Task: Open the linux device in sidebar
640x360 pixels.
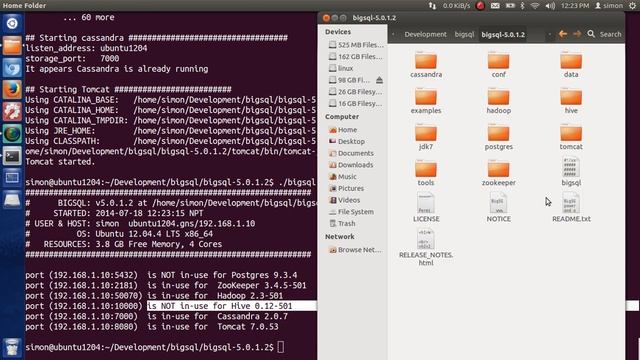Action: click(x=341, y=69)
